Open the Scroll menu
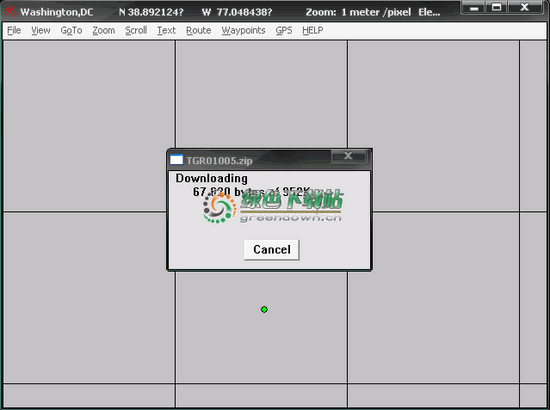Screen dimensions: 550x410 point(136,31)
